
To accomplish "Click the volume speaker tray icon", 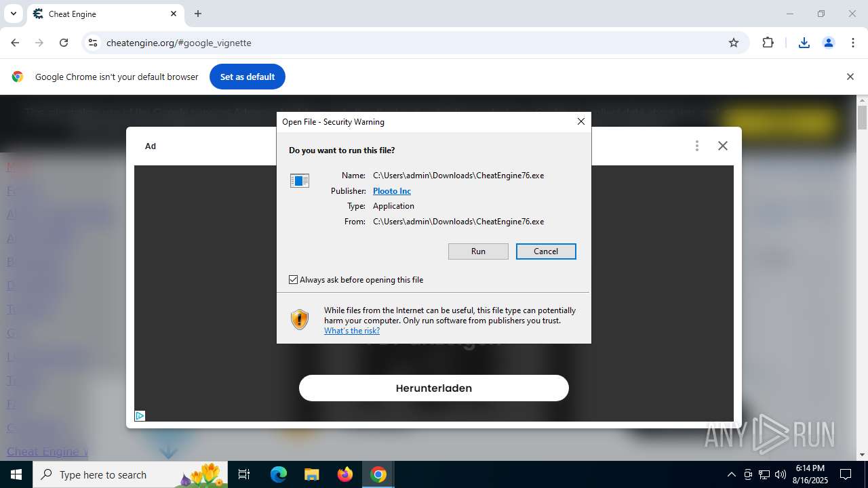I will 781,474.
